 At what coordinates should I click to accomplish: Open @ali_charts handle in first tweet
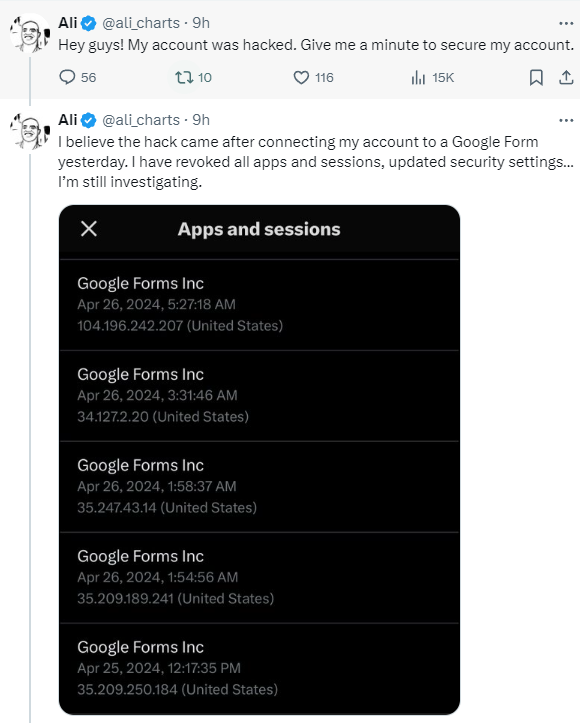(x=141, y=23)
